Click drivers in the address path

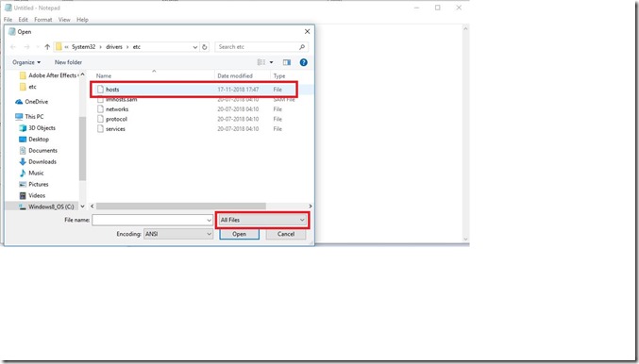coord(114,47)
